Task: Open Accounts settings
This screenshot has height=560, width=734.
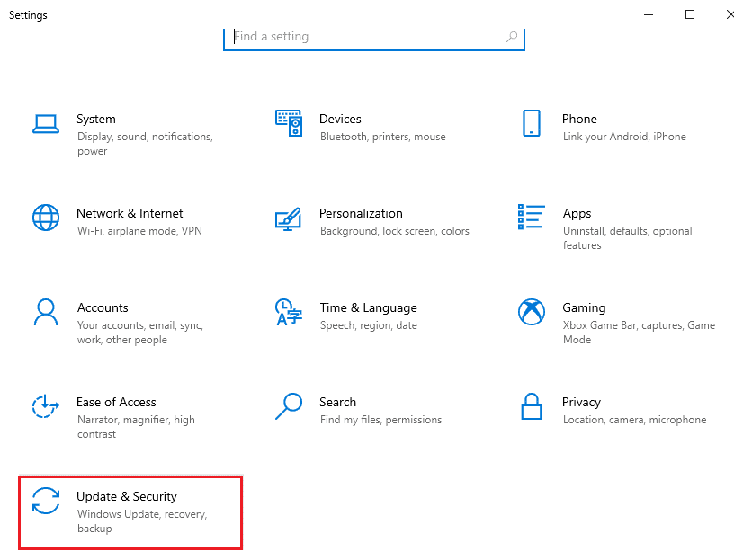Action: [103, 307]
